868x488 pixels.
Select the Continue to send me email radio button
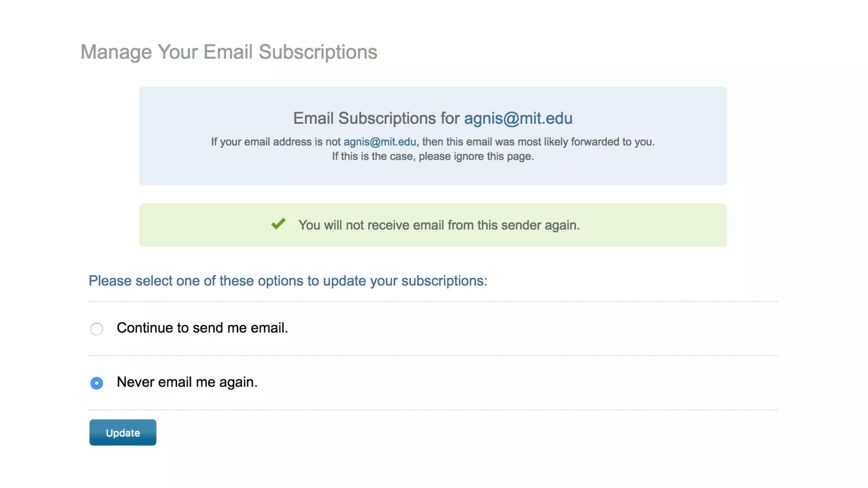click(97, 329)
